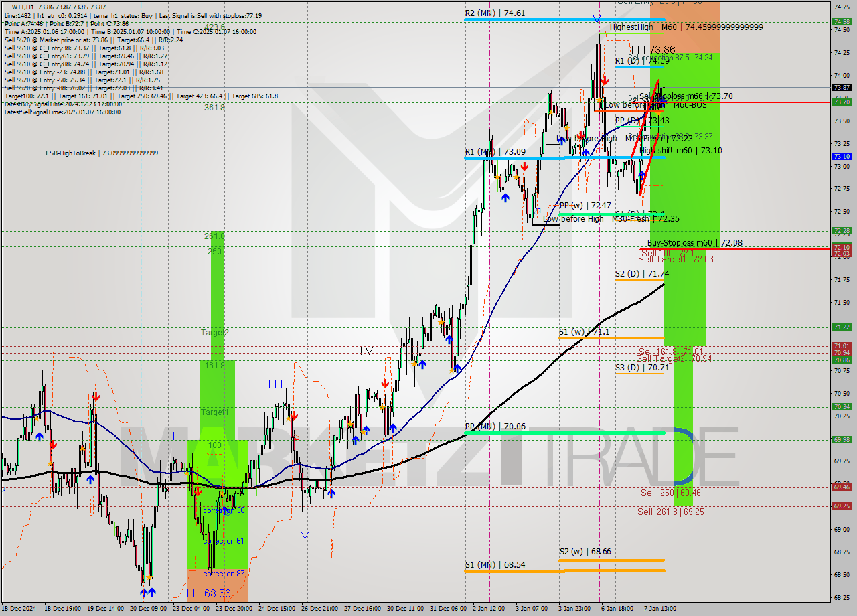Select the 'S1 (MN) | 68.54' pivot label
This screenshot has height=616, width=857.
tap(495, 565)
